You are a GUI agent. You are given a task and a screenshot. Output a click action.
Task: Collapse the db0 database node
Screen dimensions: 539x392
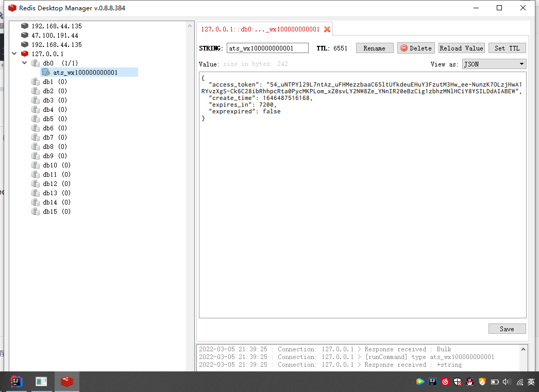24,63
